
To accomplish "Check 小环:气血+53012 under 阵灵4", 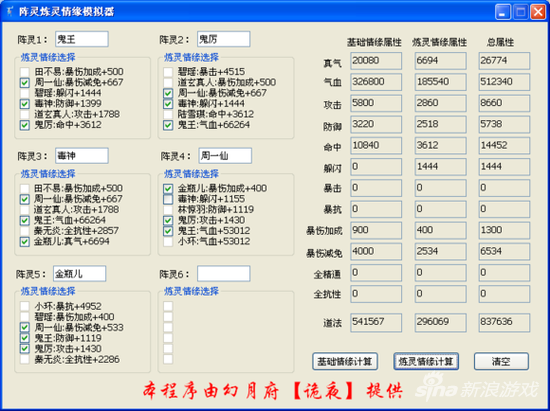I will [168, 241].
